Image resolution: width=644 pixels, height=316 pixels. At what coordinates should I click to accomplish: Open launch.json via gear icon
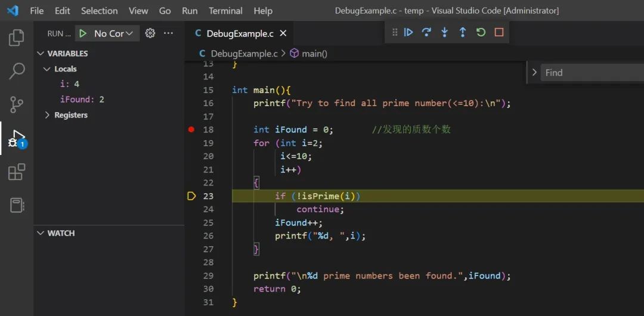(x=150, y=33)
